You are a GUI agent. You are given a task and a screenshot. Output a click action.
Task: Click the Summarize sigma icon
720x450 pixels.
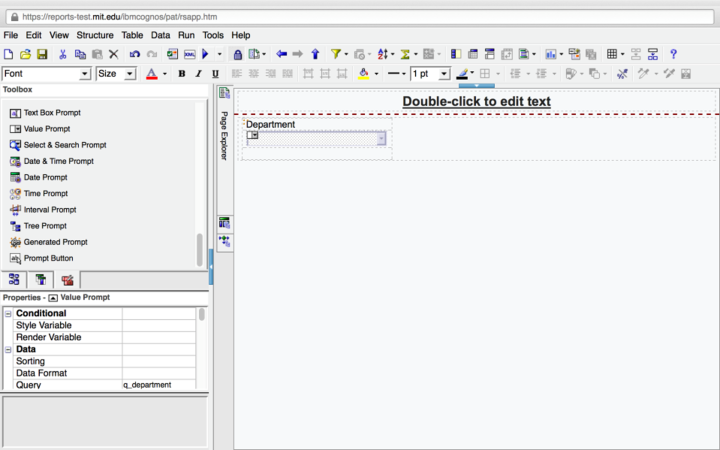(406, 54)
